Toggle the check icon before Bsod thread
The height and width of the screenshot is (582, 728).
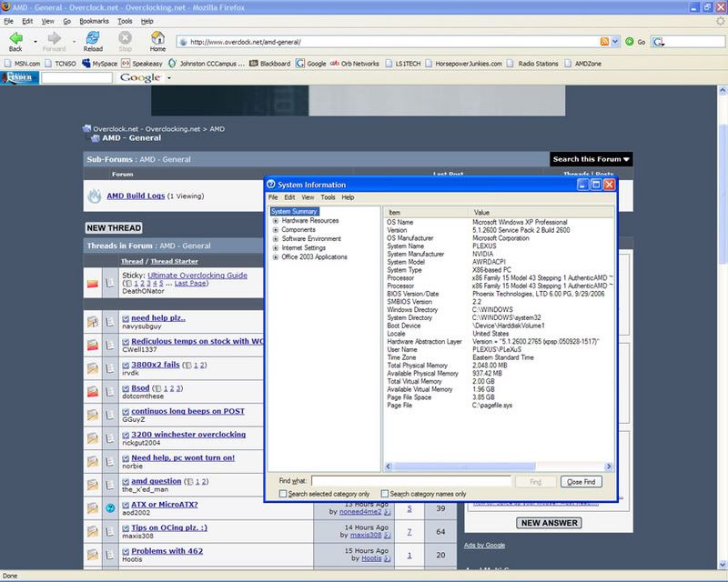coord(126,388)
